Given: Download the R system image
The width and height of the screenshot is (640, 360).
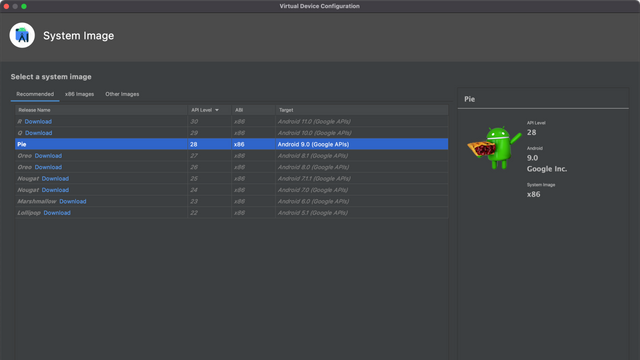Looking at the screenshot, I should click(38, 122).
